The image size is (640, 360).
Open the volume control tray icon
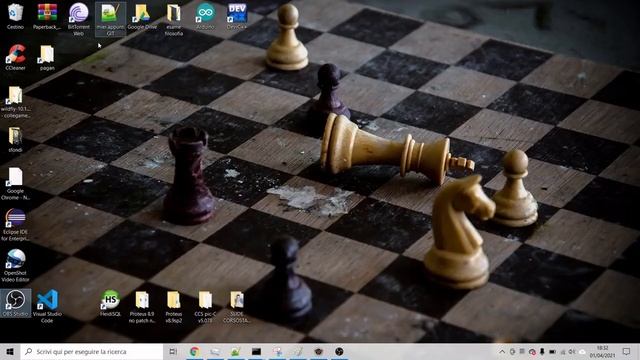572,351
